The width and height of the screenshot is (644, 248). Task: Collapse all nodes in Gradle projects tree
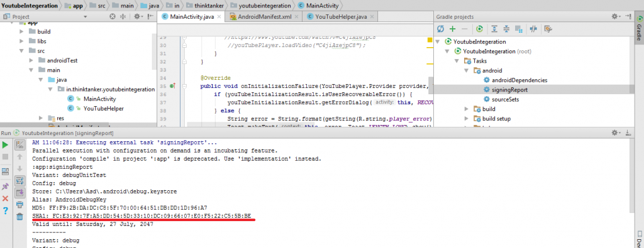click(506, 29)
